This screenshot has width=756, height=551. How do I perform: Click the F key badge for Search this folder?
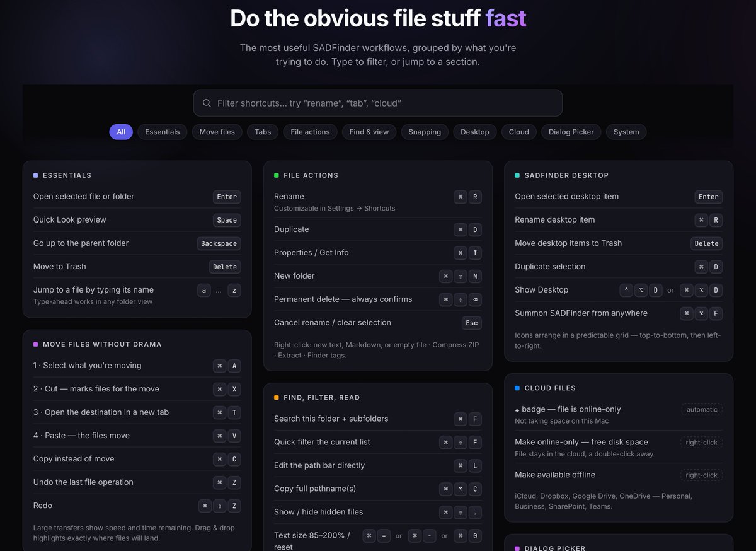coord(475,419)
